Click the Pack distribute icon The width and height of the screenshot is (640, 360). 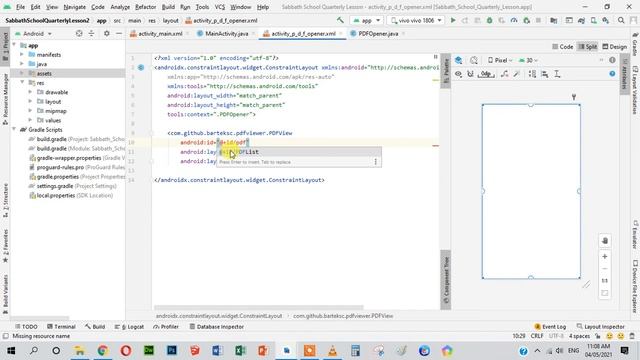click(532, 74)
